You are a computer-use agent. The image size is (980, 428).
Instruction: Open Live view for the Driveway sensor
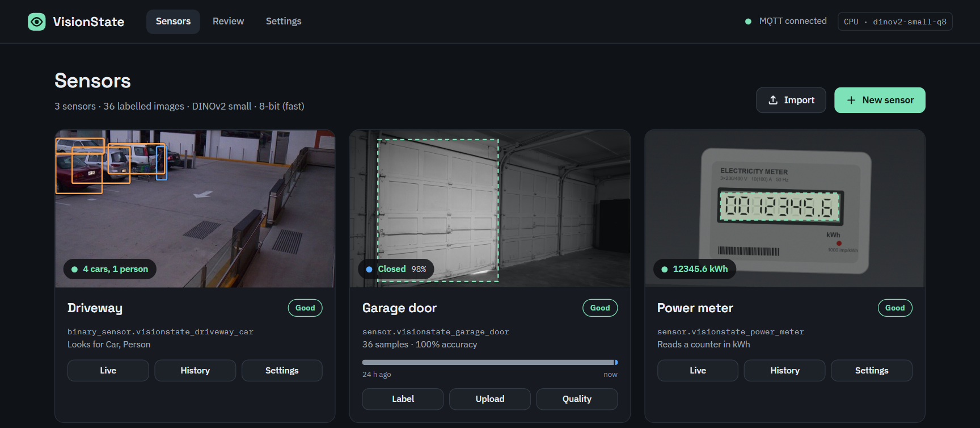pyautogui.click(x=108, y=370)
